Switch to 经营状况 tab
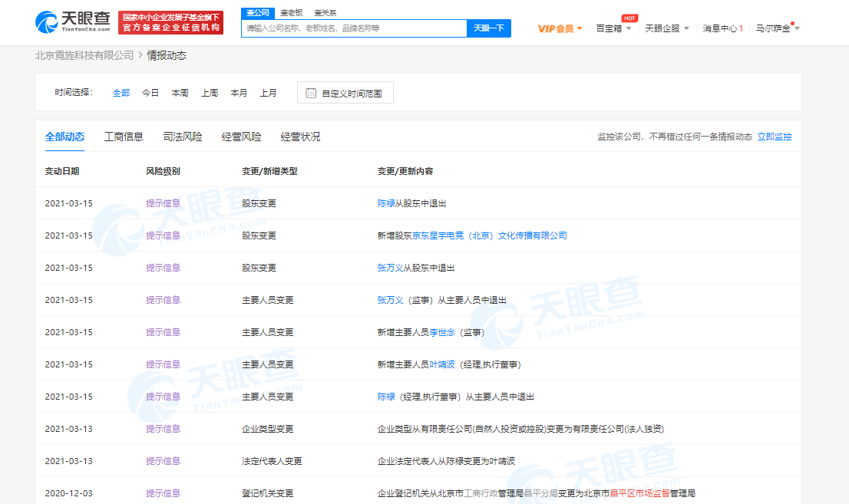This screenshot has width=849, height=504. click(x=300, y=137)
